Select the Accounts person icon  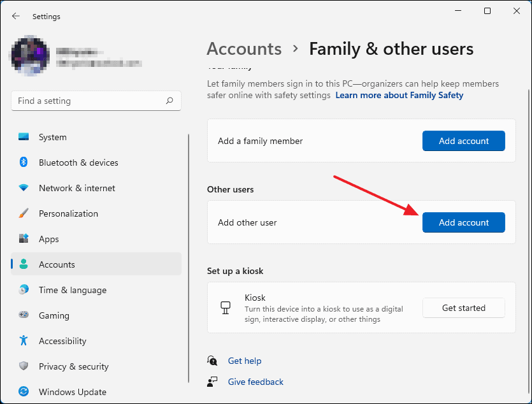pos(24,264)
